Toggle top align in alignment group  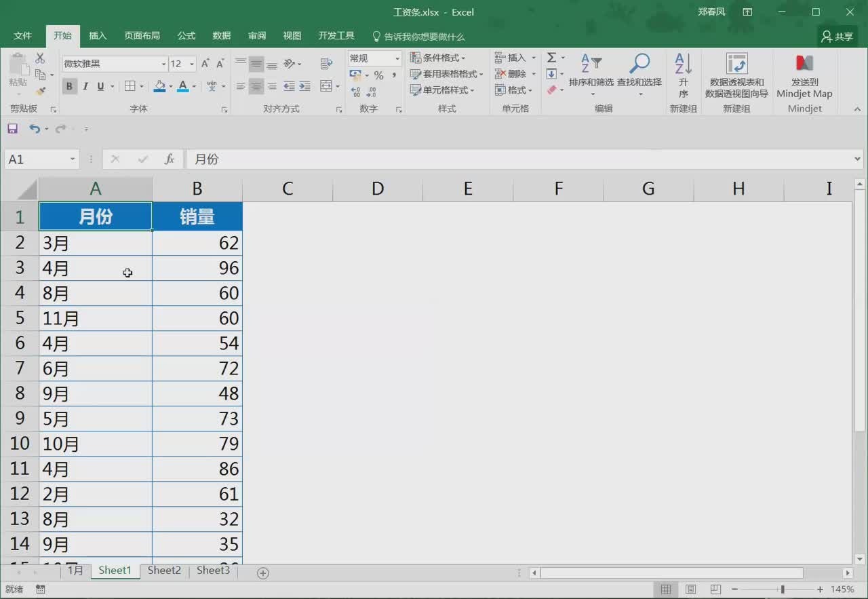pos(241,64)
